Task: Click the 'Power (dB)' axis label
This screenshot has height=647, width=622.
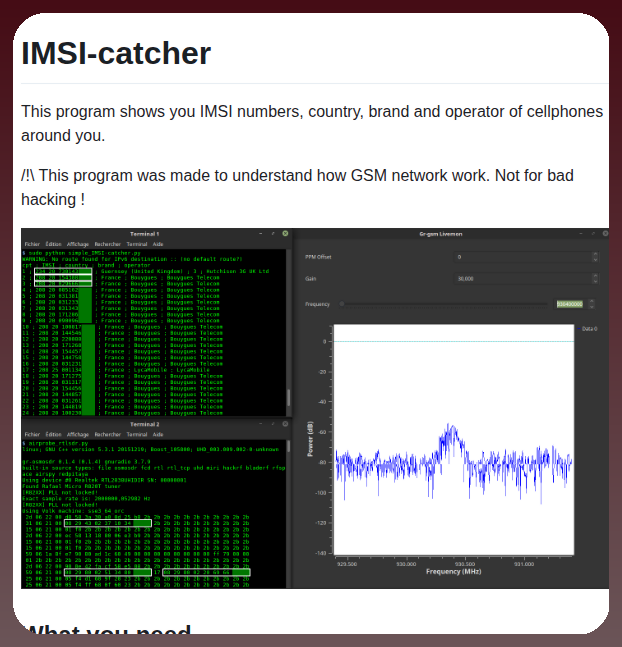Action: [310, 439]
